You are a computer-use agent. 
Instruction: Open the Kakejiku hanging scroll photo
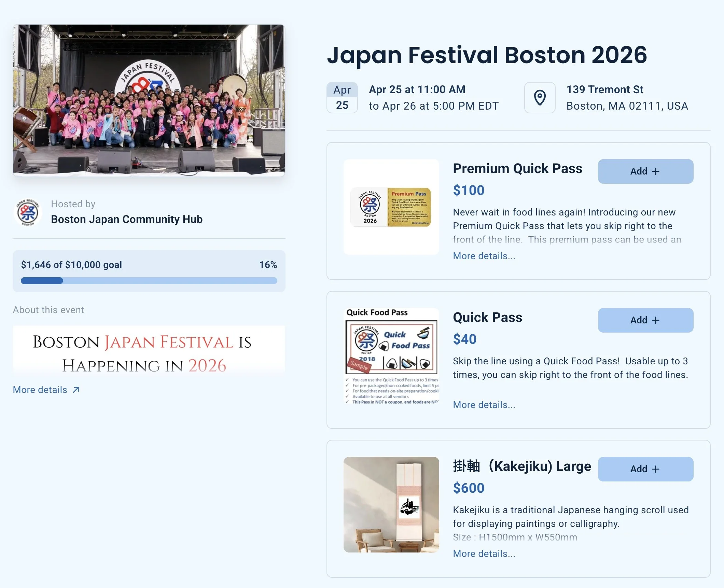tap(391, 505)
